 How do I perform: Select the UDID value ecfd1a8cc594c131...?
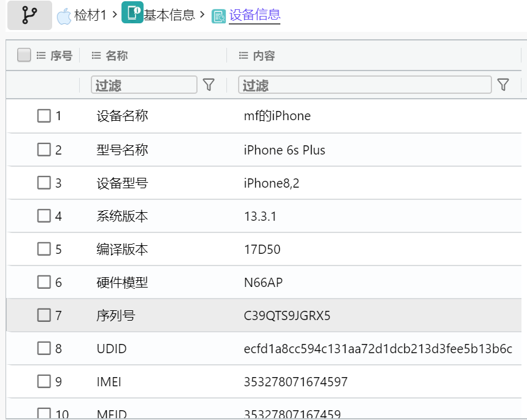coord(378,349)
